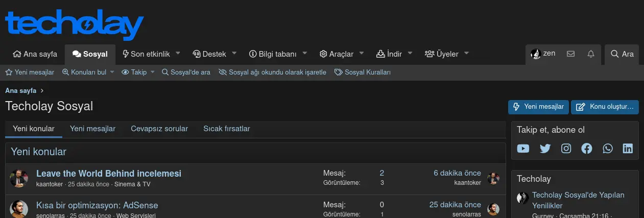Expand the Konuları bul dropdown arrow

[x=112, y=72]
